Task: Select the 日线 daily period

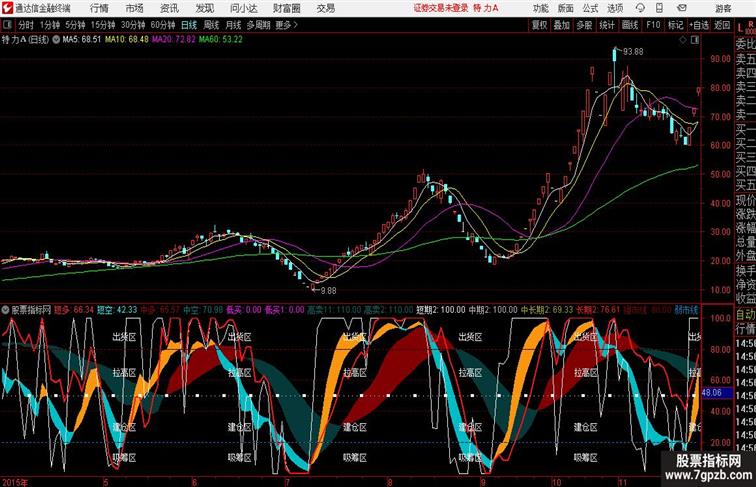Action: point(189,25)
